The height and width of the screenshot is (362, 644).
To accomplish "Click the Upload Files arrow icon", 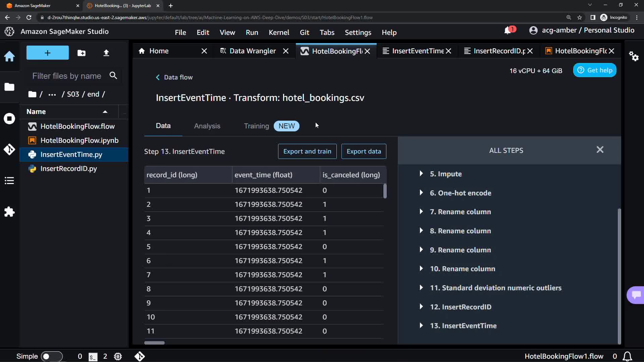I will point(106,53).
